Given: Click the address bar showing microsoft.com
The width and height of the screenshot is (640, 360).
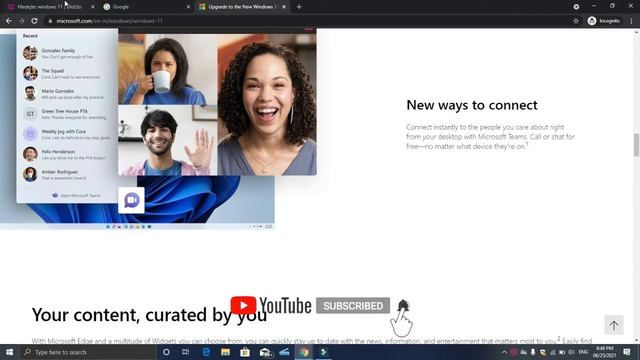Looking at the screenshot, I should click(x=306, y=21).
